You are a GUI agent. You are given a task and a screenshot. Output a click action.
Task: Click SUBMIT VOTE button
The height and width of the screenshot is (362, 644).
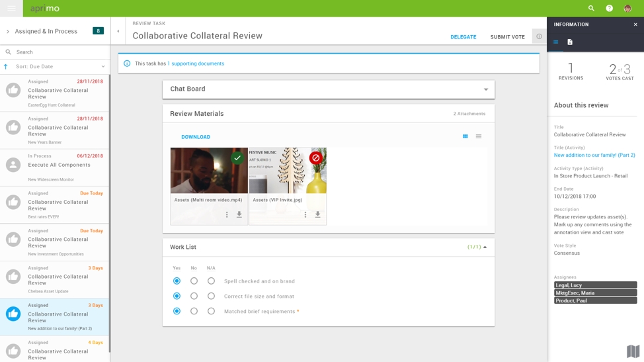[507, 37]
